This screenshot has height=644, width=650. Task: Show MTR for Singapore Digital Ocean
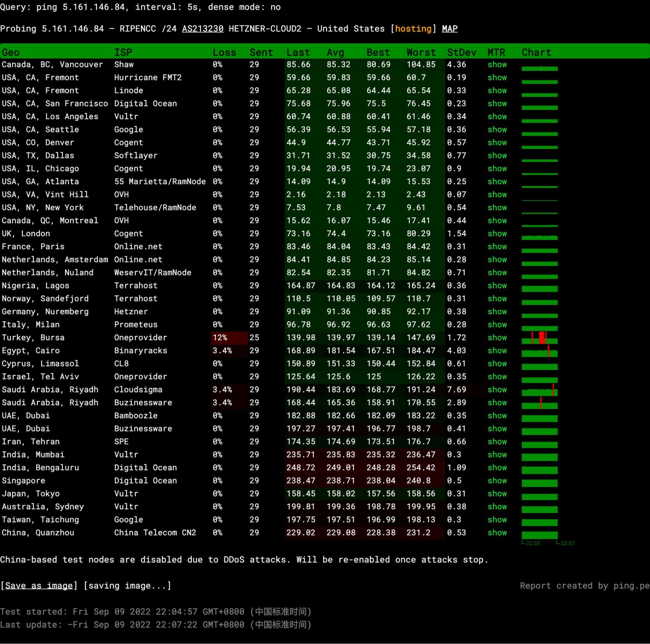point(497,481)
